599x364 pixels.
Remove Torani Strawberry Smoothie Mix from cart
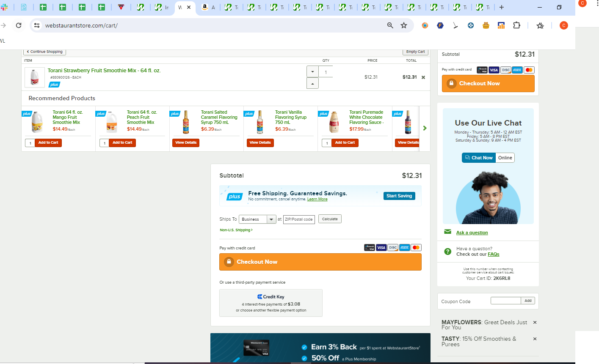423,77
